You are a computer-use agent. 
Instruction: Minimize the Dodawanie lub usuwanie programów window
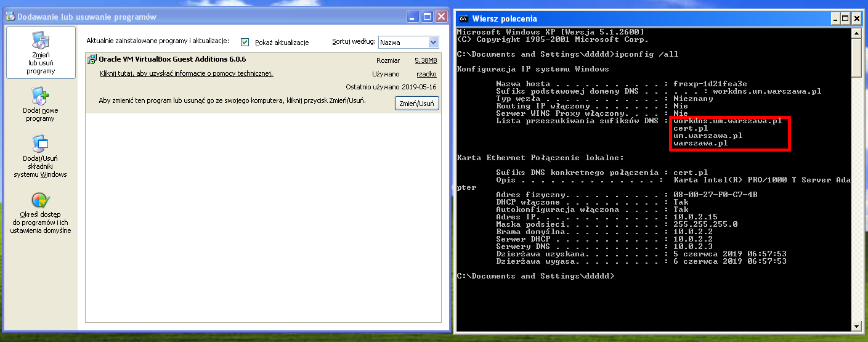coord(413,17)
